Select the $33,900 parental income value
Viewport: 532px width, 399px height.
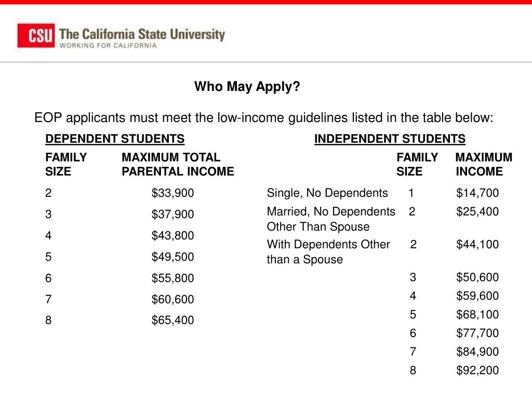pyautogui.click(x=172, y=193)
